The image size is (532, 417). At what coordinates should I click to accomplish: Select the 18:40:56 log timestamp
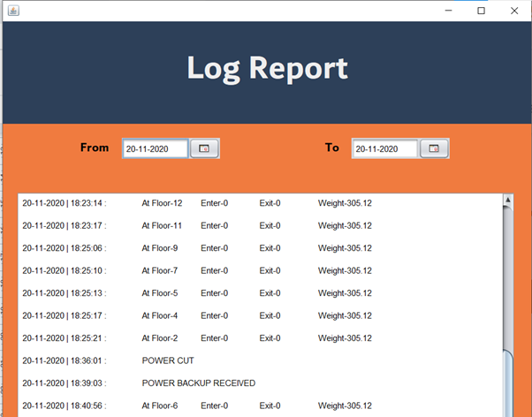pos(65,406)
